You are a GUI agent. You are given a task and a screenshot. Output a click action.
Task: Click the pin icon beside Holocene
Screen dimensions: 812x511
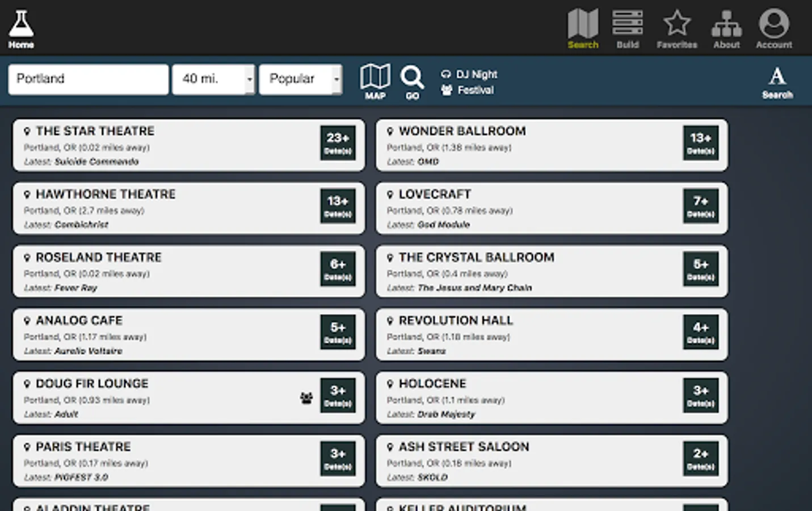(390, 383)
